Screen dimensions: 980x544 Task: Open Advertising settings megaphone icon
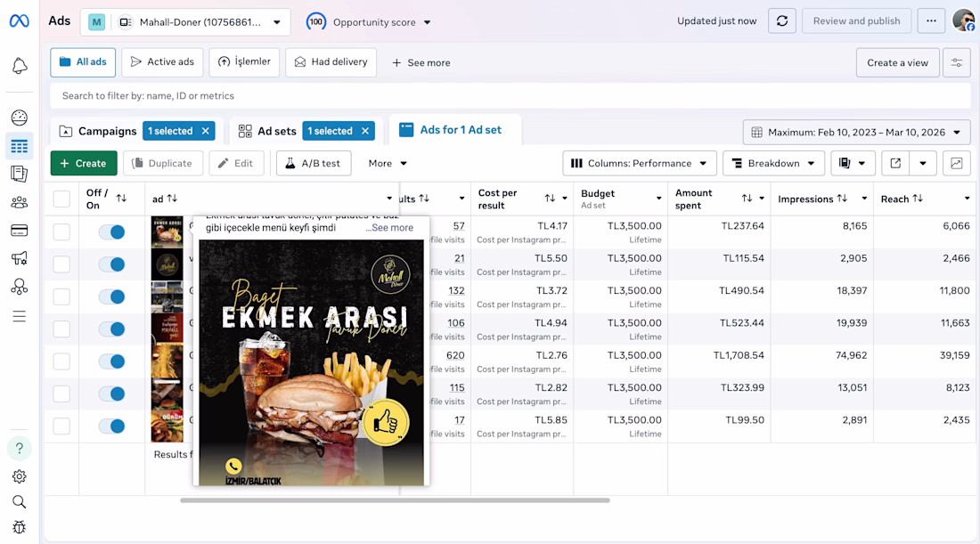click(x=20, y=258)
